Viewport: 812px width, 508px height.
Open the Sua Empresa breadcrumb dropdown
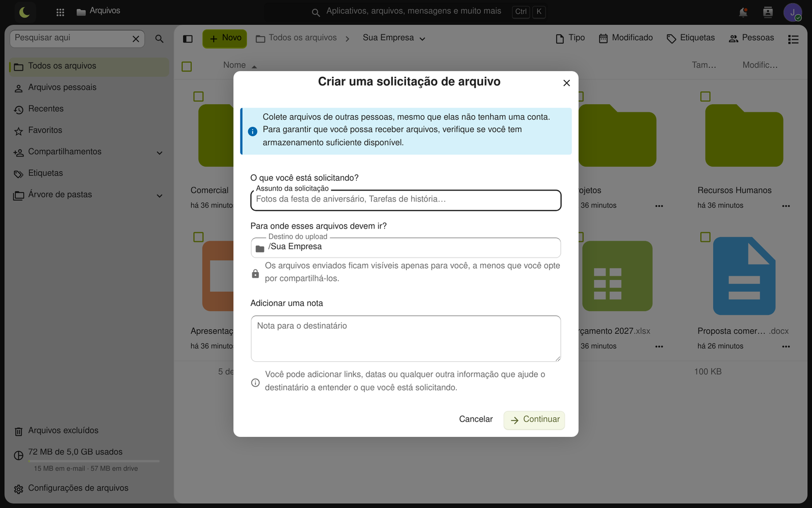pos(394,38)
